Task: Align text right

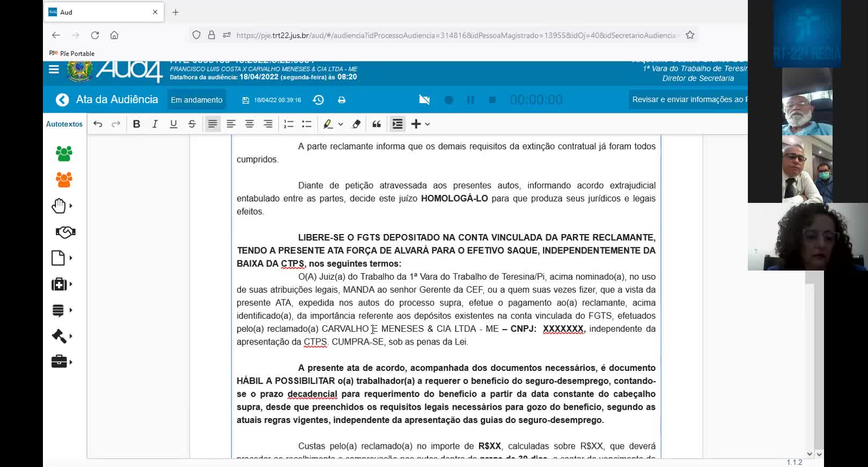Action: 268,124
